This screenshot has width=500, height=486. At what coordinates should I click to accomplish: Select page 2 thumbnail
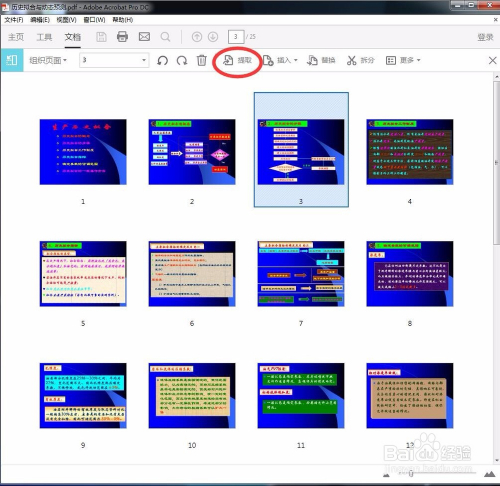[192, 152]
